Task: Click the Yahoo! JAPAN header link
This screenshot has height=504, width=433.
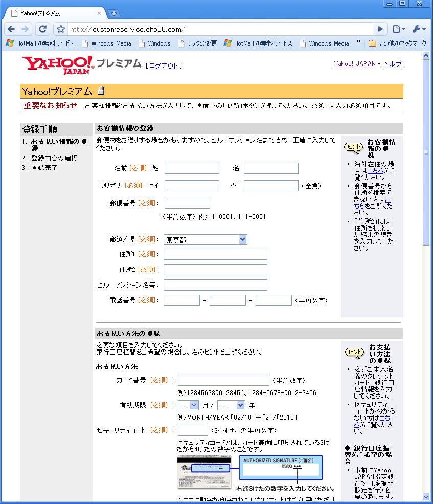Action: [x=355, y=64]
